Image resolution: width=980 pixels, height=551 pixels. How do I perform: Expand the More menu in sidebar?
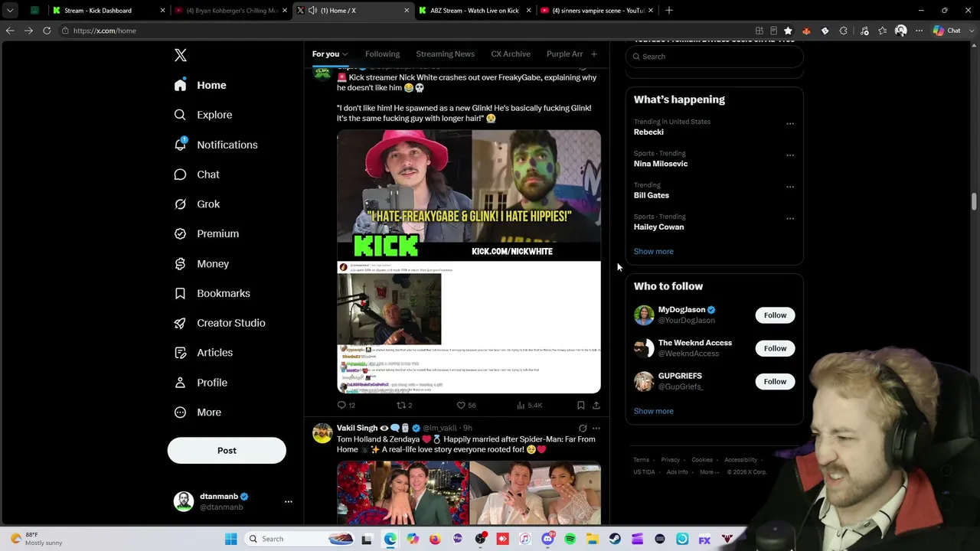click(x=198, y=412)
